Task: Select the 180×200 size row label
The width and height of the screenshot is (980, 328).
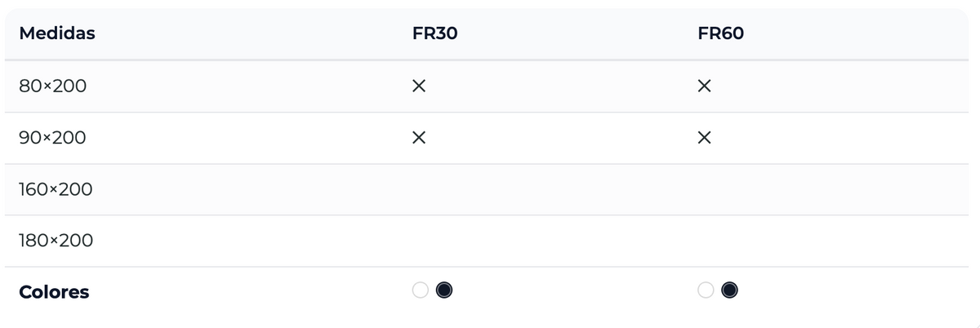Action: pos(56,242)
